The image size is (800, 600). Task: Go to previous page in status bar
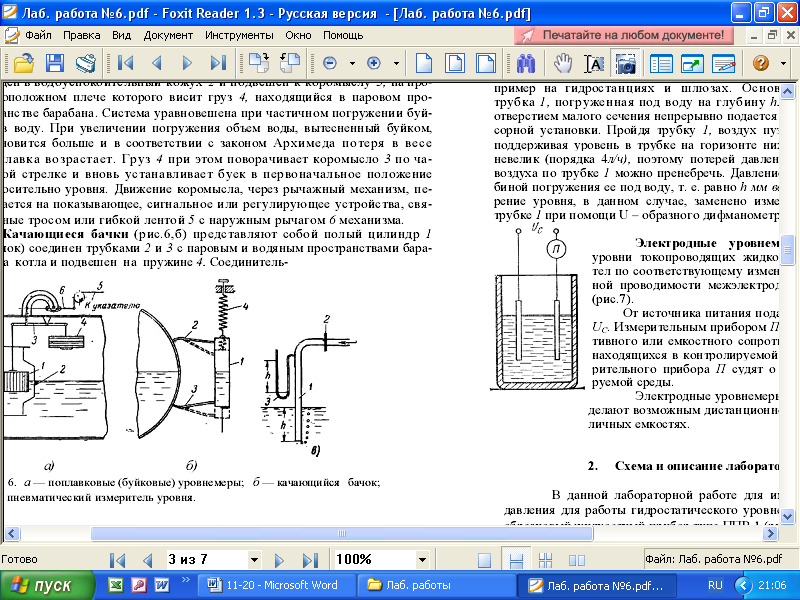[x=148, y=560]
